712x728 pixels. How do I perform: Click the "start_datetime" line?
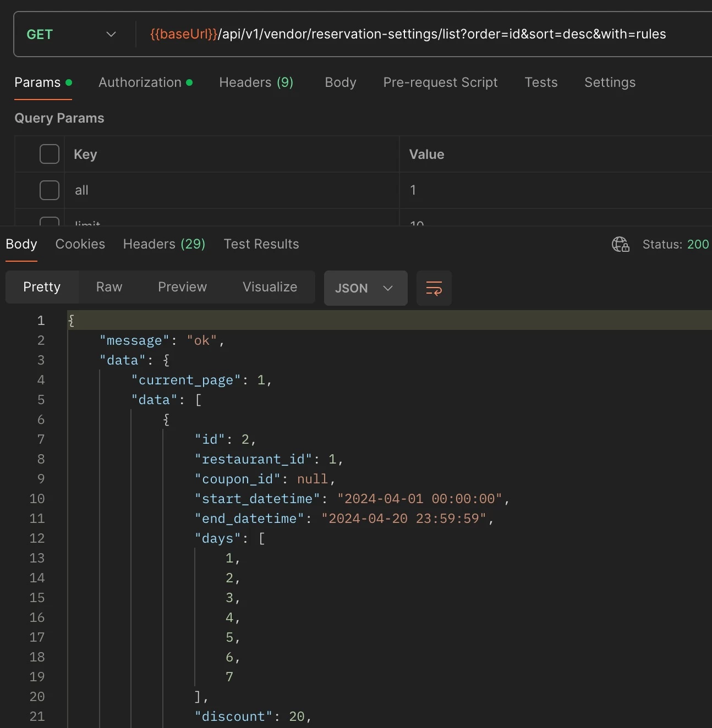click(352, 499)
